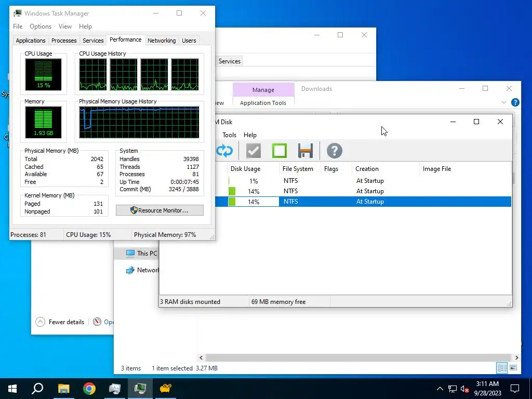532x399 pixels.
Task: Click the refresh arrows icon in RAM Disk toolbar
Action: click(224, 151)
